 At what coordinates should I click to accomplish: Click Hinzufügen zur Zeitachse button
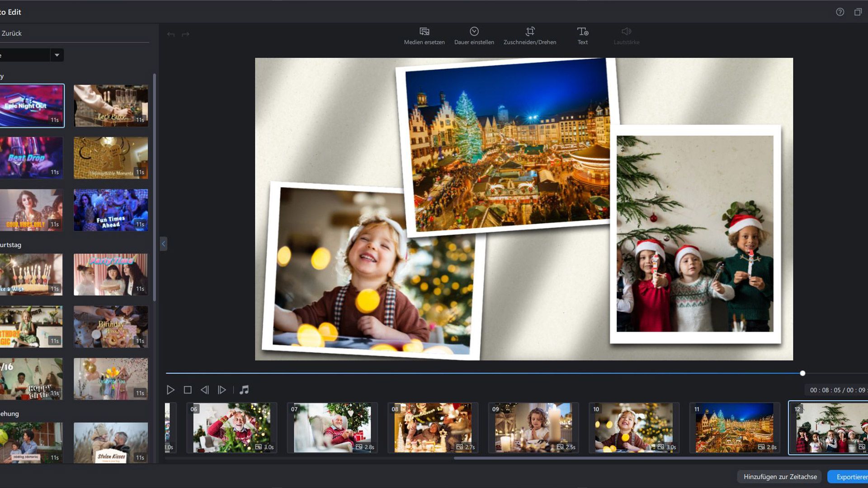click(779, 477)
